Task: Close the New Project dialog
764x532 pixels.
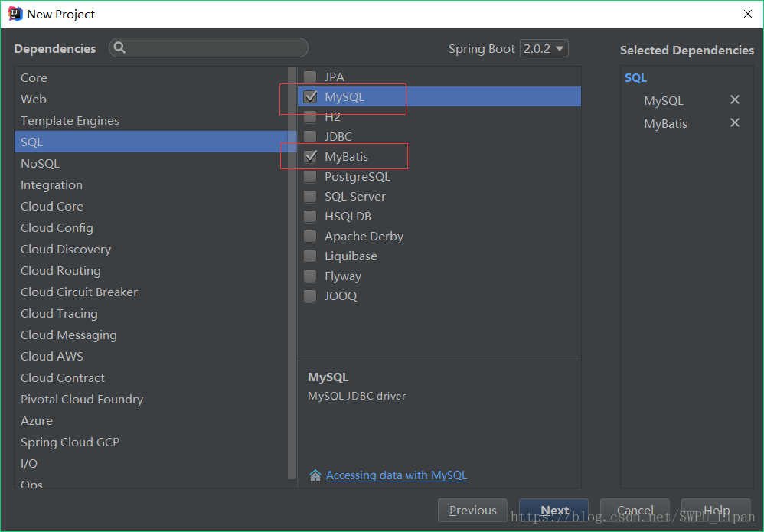Action: 748,14
